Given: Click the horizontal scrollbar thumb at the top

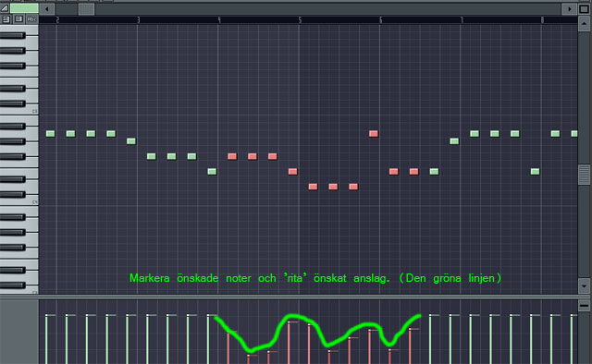Looking at the screenshot, I should pos(86,8).
